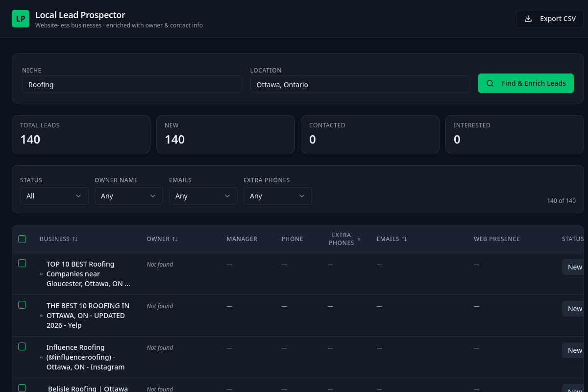Viewport: 588px width, 392px height.
Task: Click Find & Enrich Leads button
Action: 526,83
